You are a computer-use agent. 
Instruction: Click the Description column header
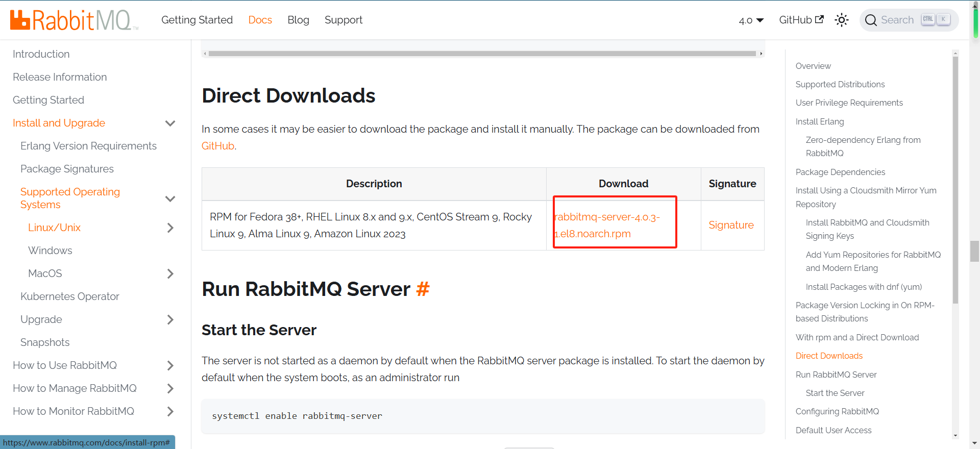click(374, 184)
